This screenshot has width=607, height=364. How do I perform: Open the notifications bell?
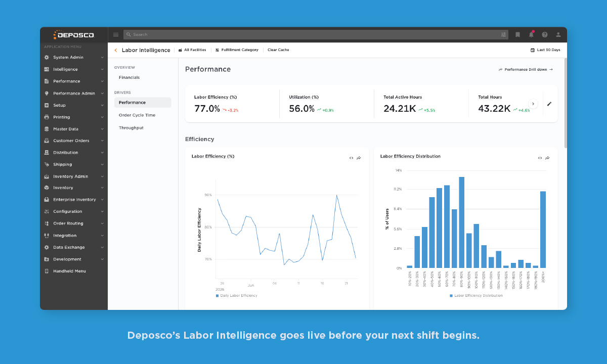click(531, 34)
